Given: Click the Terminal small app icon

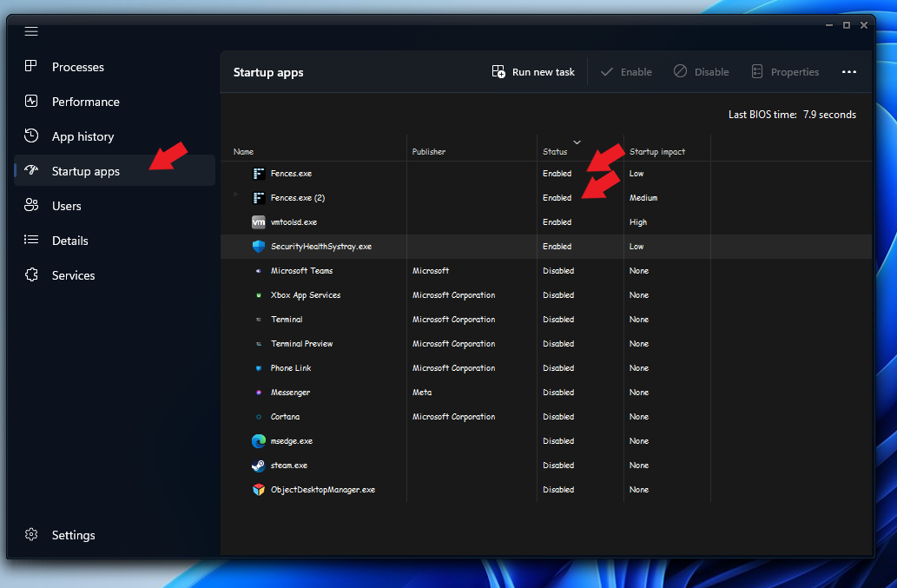Looking at the screenshot, I should 259,319.
